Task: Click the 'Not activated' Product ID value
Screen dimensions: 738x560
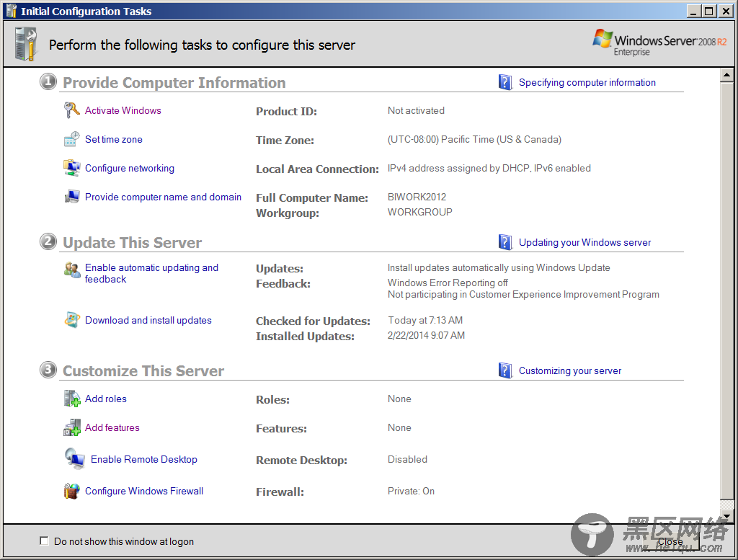Action: click(x=416, y=110)
